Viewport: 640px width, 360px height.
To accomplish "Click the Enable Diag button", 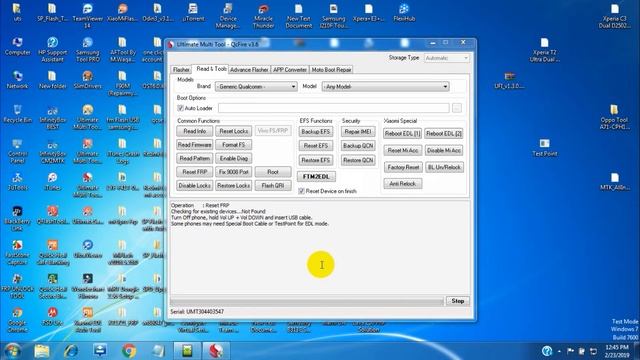I will (x=234, y=158).
